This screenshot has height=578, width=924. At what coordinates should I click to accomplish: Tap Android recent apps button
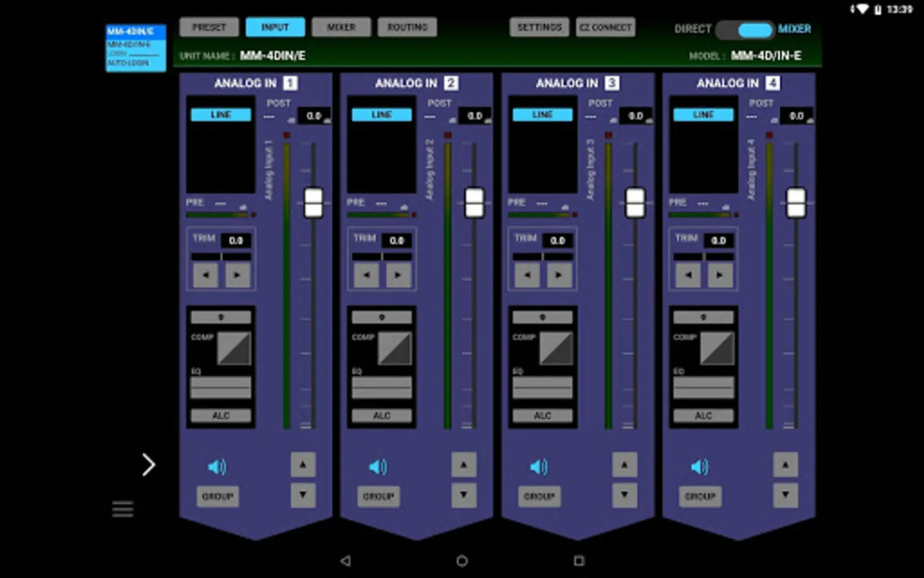(x=579, y=561)
